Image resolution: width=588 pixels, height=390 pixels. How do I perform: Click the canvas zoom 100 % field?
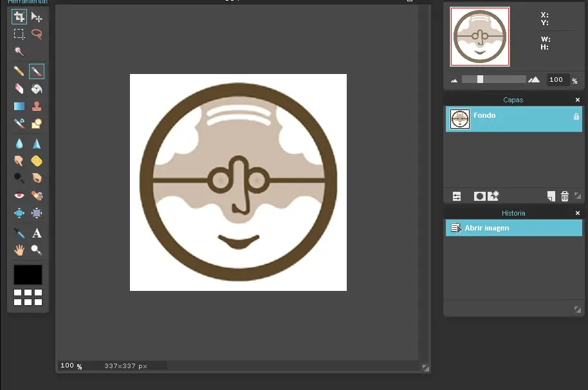click(71, 366)
